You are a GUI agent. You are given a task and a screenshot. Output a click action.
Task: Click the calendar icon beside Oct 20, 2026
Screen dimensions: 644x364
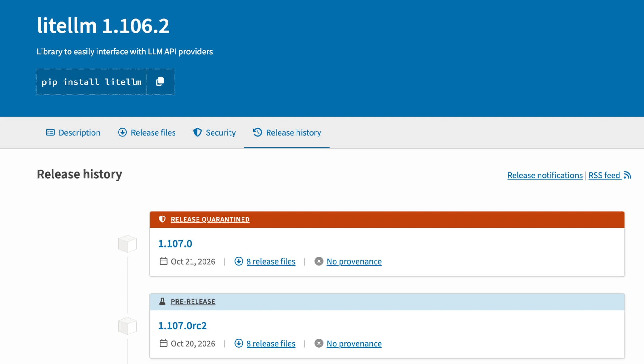164,343
